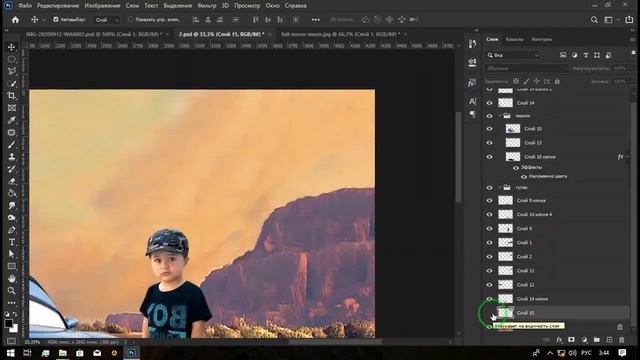Open the layer filter Вид dropdown
Image resolution: width=640 pixels, height=360 pixels.
click(513, 55)
